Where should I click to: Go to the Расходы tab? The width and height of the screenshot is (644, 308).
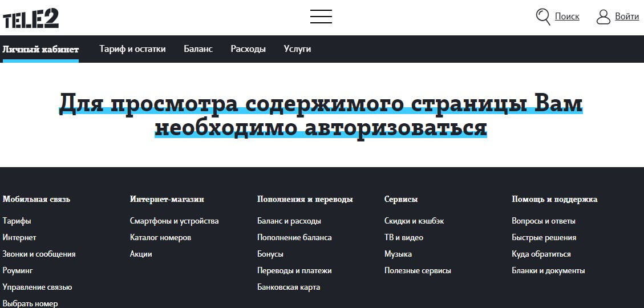coord(248,49)
